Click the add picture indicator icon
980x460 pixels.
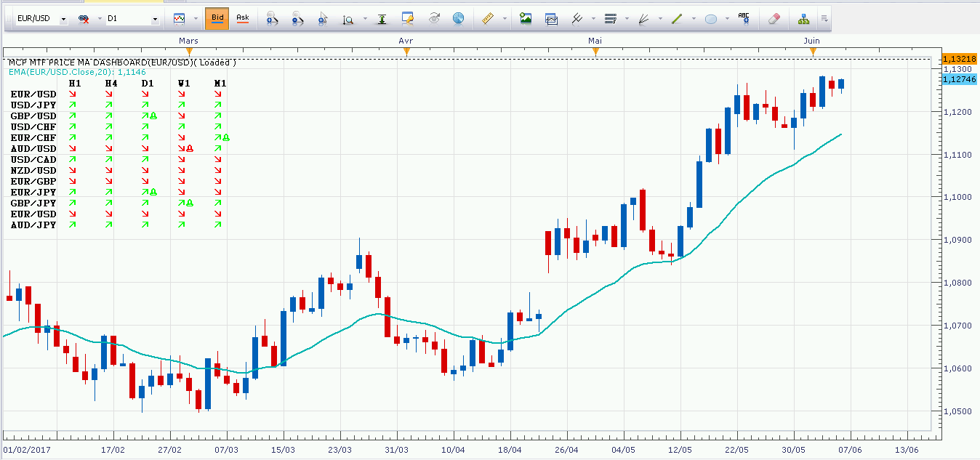pyautogui.click(x=526, y=18)
